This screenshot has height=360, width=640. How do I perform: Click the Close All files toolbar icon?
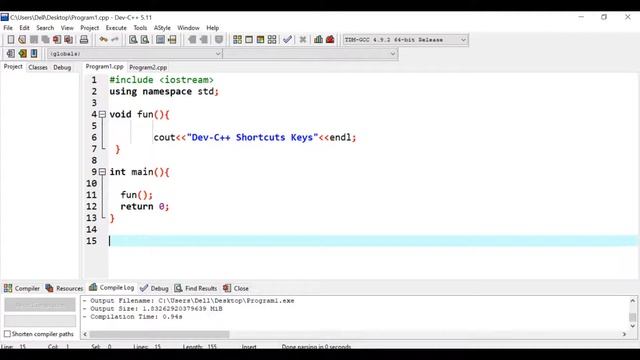click(x=69, y=40)
